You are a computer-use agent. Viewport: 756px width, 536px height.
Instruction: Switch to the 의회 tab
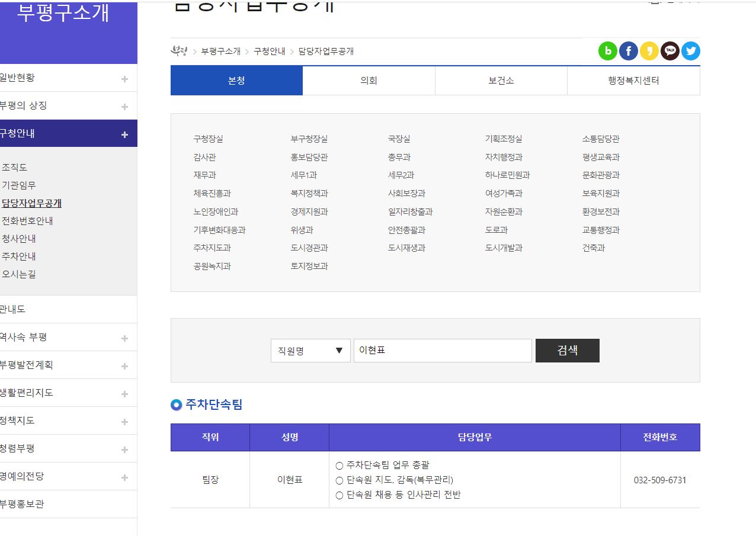369,81
